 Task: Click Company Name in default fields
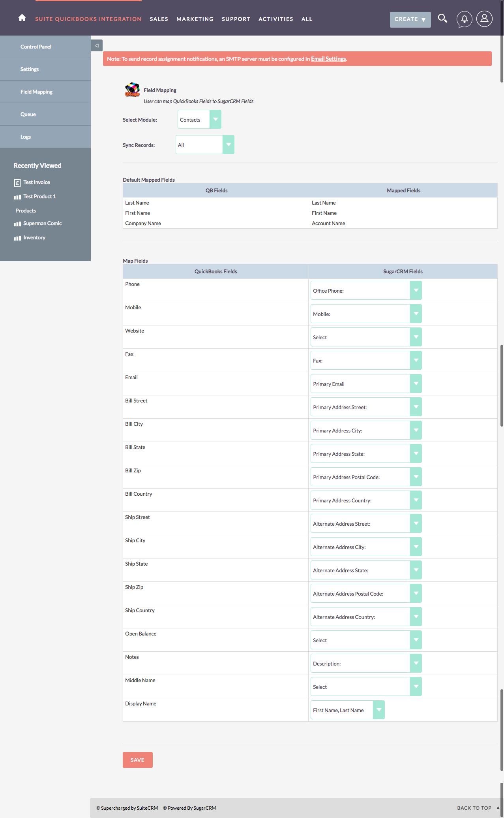(143, 224)
